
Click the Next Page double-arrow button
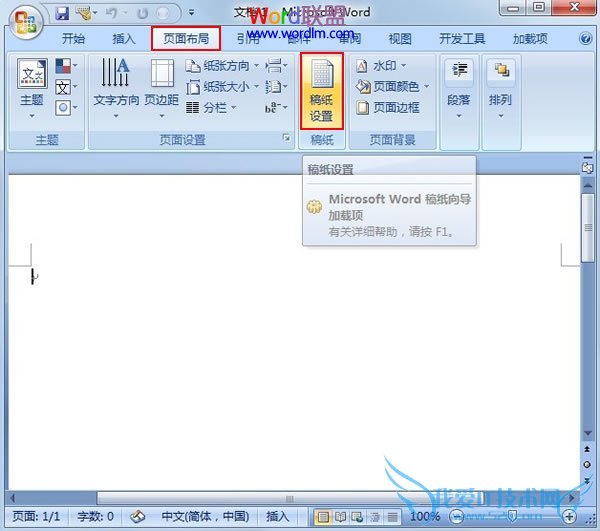[x=587, y=481]
